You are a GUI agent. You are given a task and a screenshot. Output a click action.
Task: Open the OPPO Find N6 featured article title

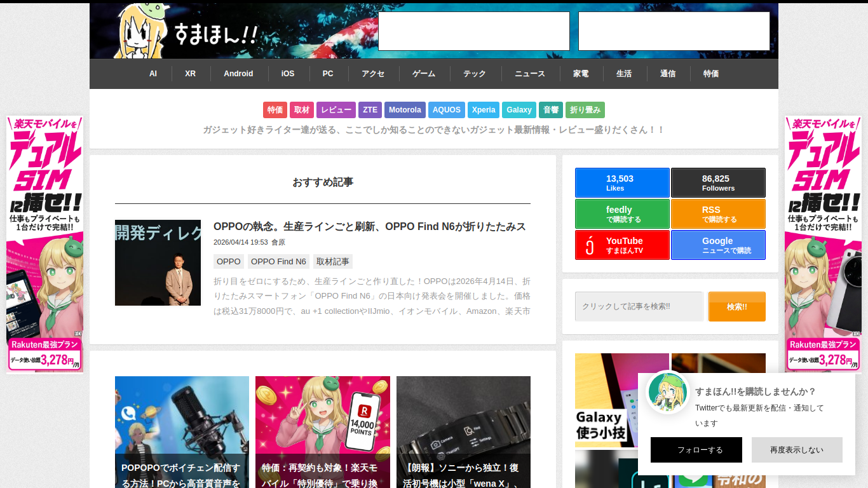tap(370, 227)
